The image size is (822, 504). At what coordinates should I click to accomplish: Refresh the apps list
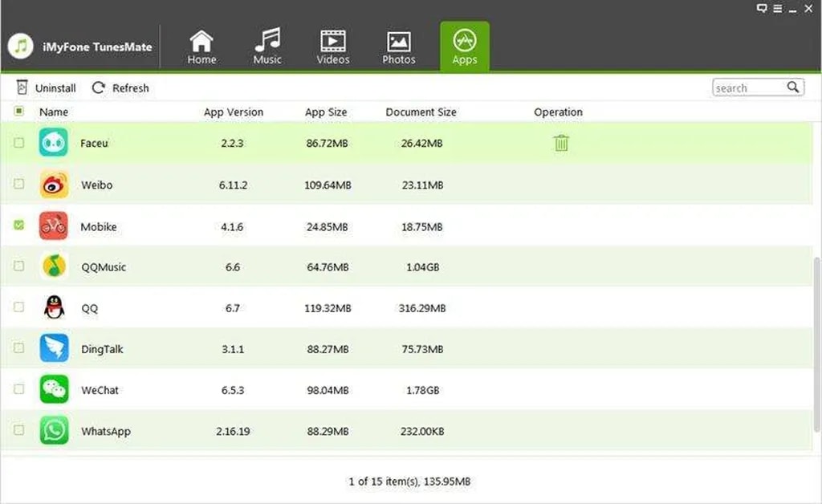point(120,88)
